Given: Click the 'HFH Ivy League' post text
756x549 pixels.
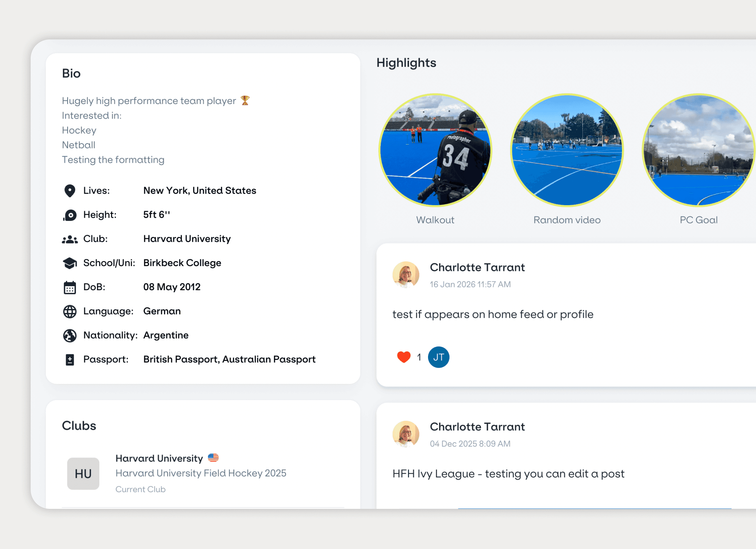Looking at the screenshot, I should [508, 474].
